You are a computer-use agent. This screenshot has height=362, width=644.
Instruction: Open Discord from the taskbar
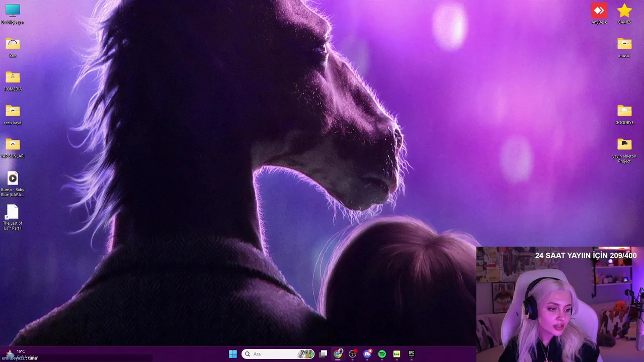tap(367, 354)
